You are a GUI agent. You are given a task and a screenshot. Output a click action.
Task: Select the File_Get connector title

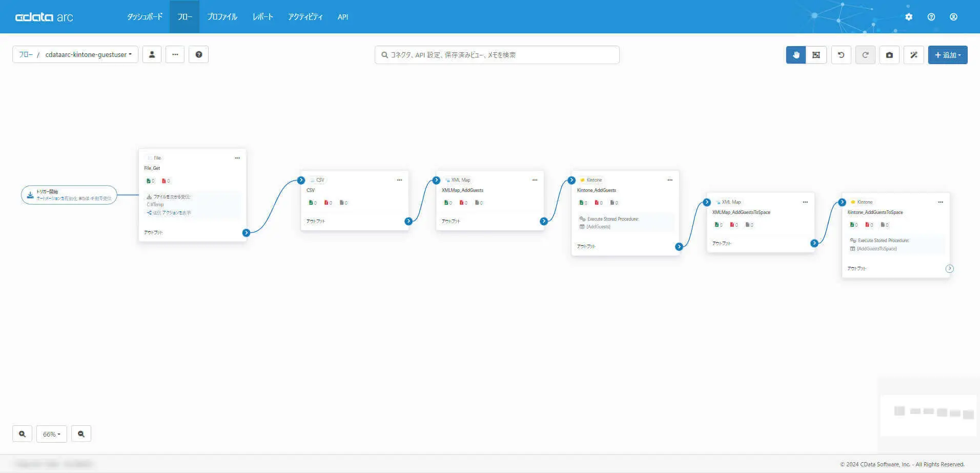point(152,168)
